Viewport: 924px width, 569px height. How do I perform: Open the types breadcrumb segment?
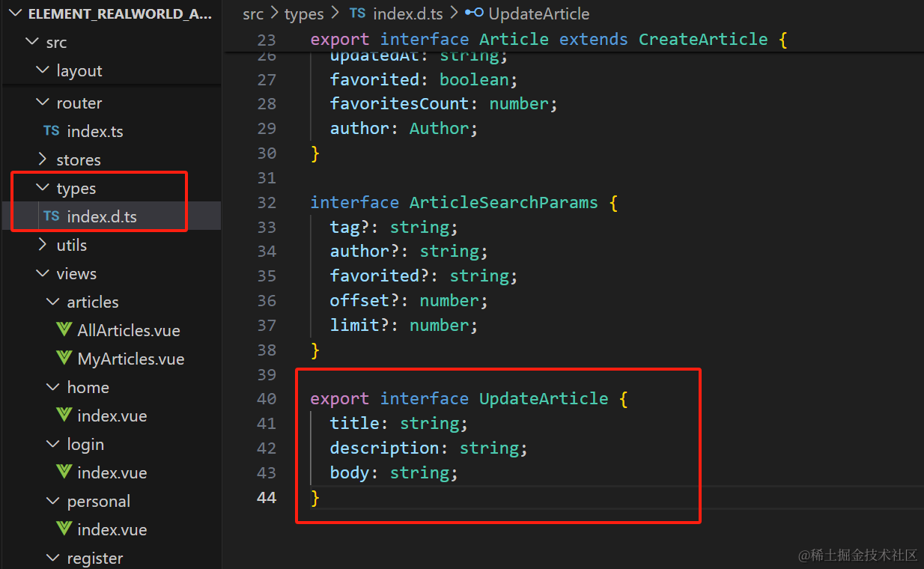pyautogui.click(x=304, y=13)
